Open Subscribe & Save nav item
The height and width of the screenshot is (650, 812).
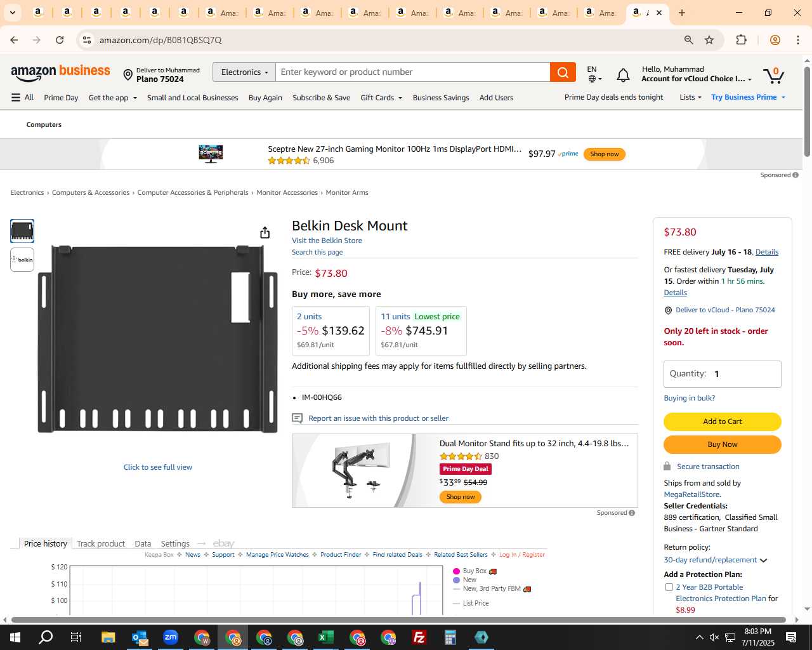pos(321,98)
